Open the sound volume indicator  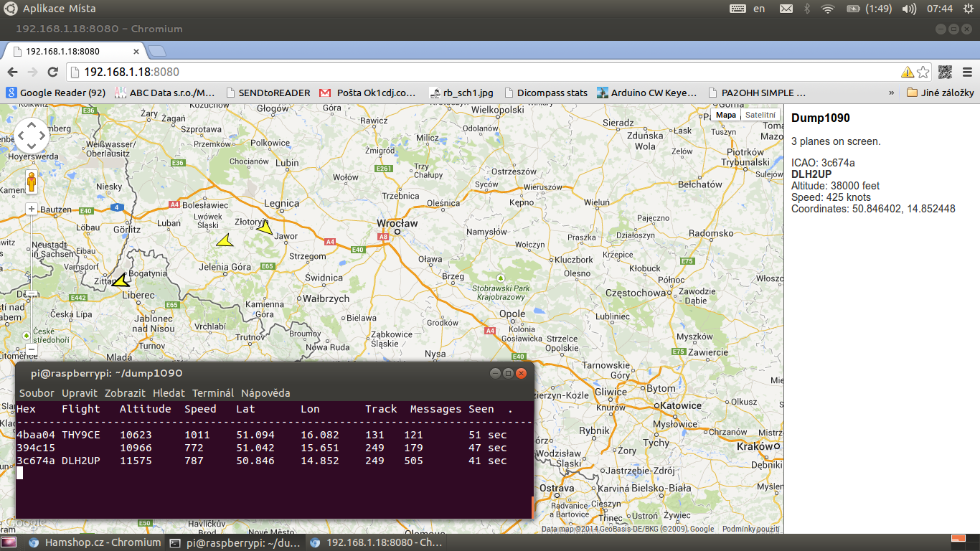[909, 9]
